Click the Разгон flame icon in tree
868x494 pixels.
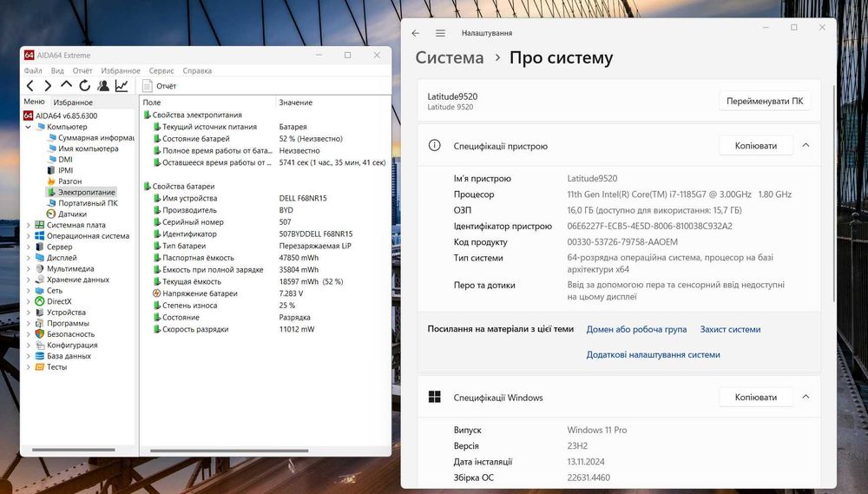(51, 181)
